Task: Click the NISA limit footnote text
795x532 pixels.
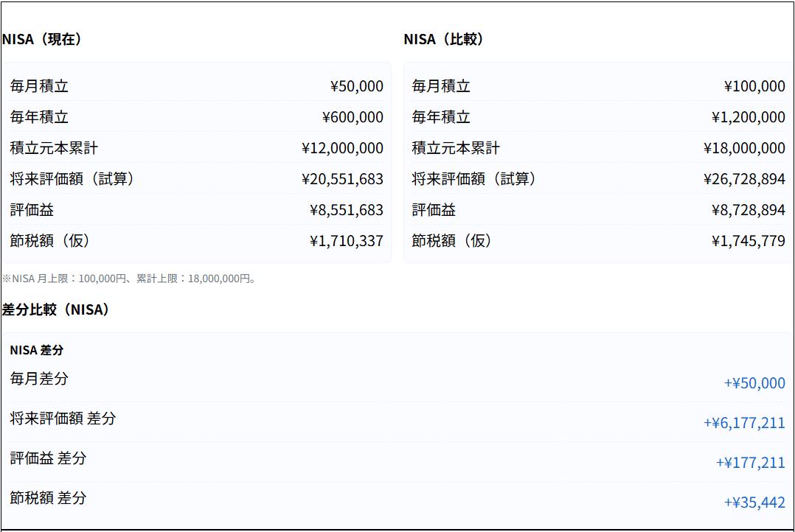Action: point(129,279)
